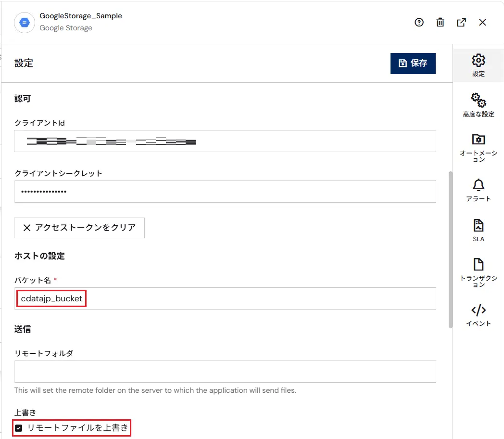Click the Google Storage connector logo

tap(25, 23)
